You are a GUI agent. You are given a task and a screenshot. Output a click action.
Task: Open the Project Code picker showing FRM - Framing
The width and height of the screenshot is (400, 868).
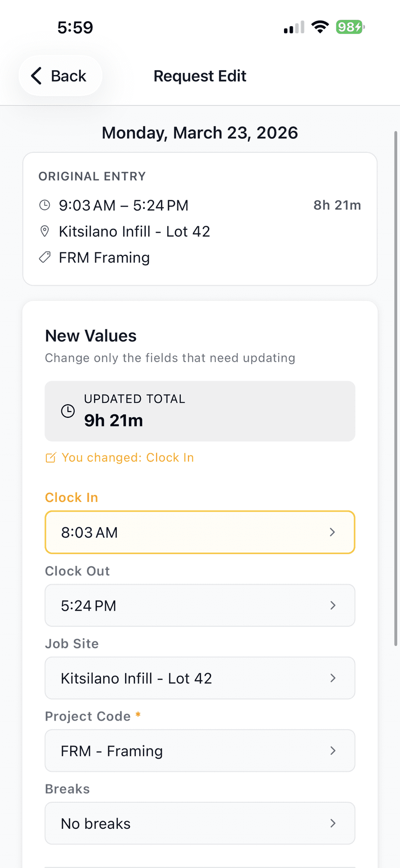point(200,750)
